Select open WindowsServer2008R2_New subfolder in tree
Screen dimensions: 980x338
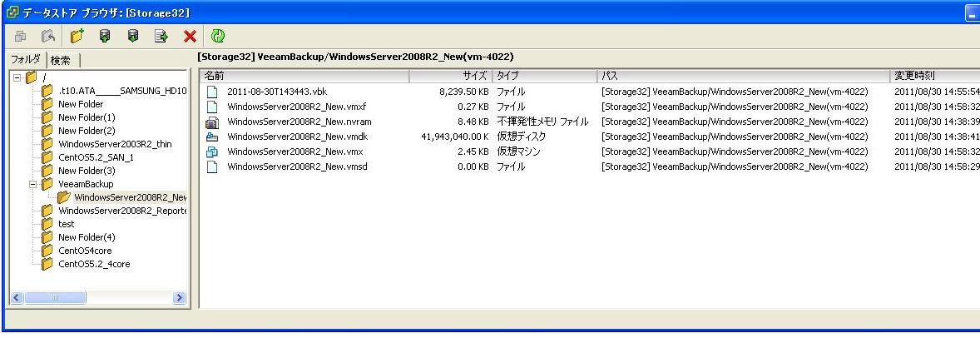(130, 197)
